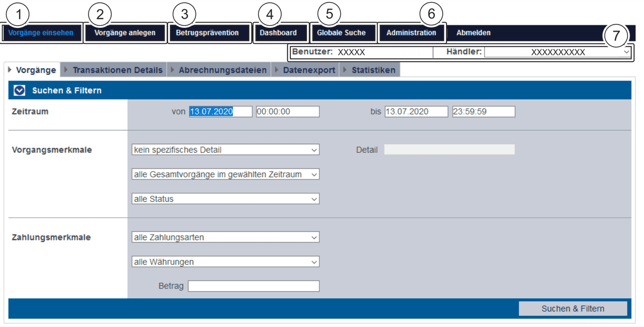Open the Administration menu
644x327 pixels.
pos(411,33)
